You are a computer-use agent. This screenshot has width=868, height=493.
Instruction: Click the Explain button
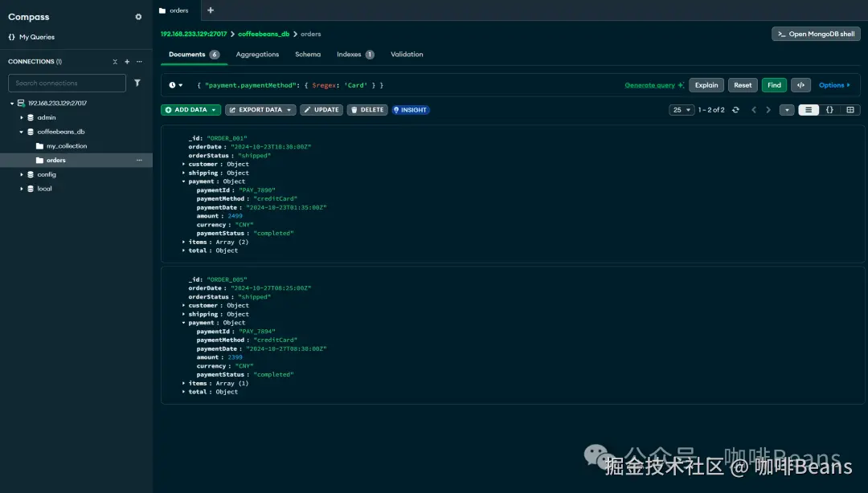click(x=706, y=85)
